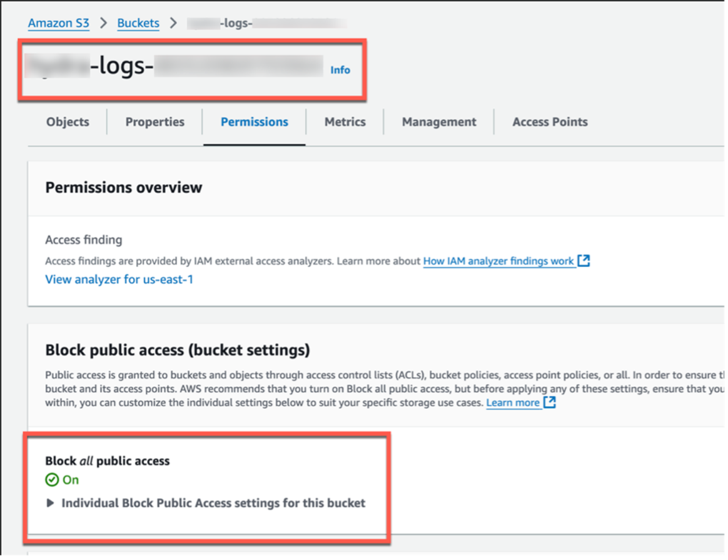This screenshot has height=560, width=728.
Task: Click the Amazon S3 breadcrumb link
Action: [58, 23]
